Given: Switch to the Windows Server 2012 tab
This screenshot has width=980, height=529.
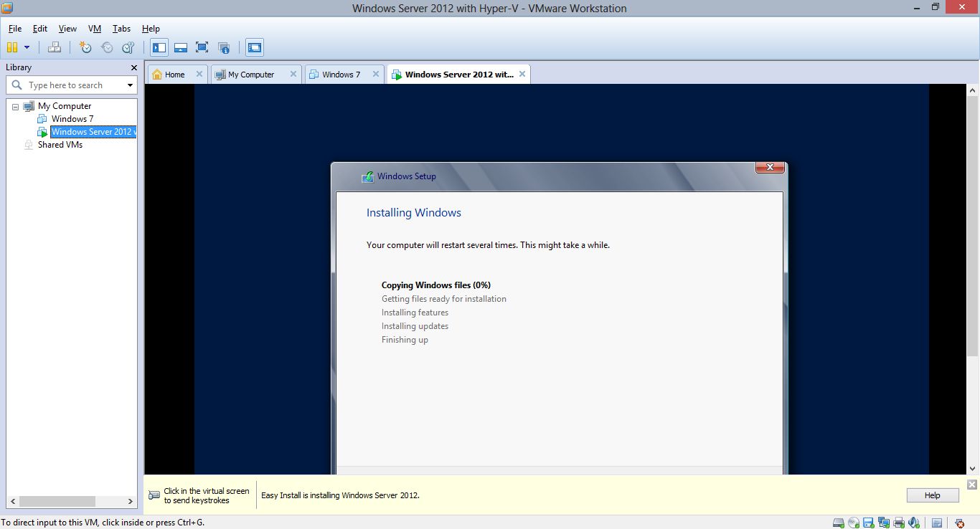Looking at the screenshot, I should pyautogui.click(x=459, y=75).
